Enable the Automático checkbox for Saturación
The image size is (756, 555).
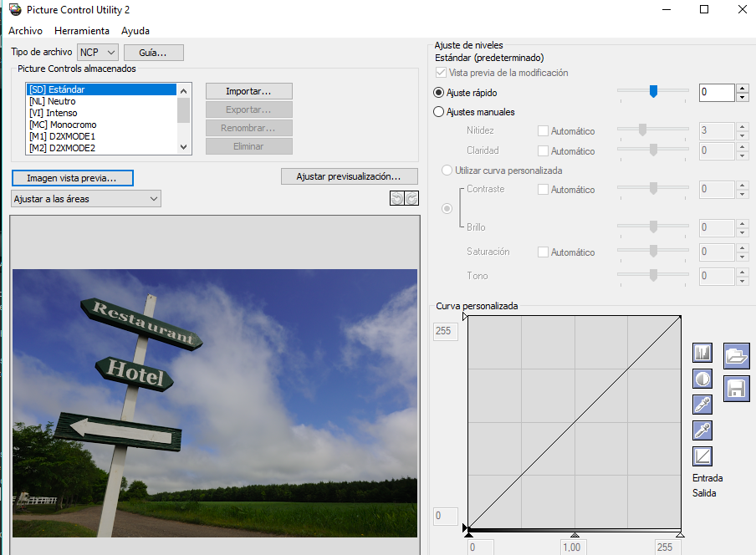click(543, 252)
